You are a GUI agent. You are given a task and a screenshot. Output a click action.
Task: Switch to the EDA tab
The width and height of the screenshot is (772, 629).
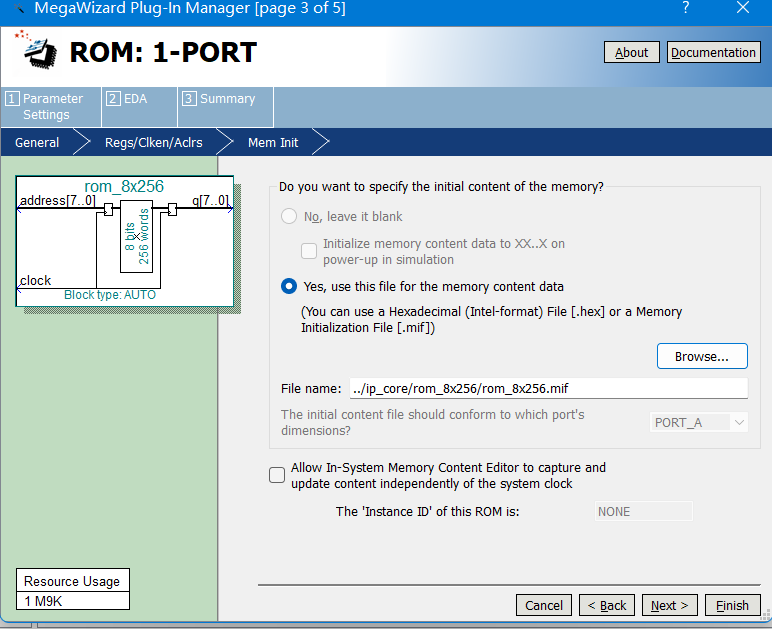tap(139, 107)
